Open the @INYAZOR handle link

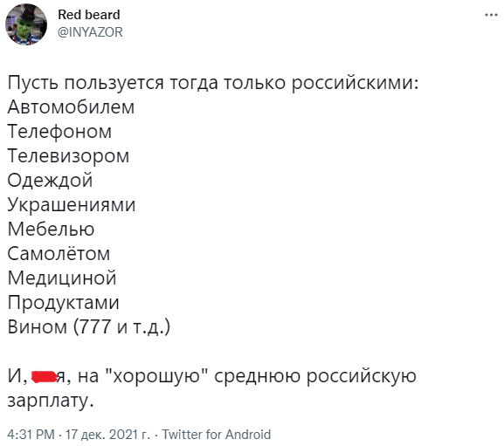tap(90, 32)
